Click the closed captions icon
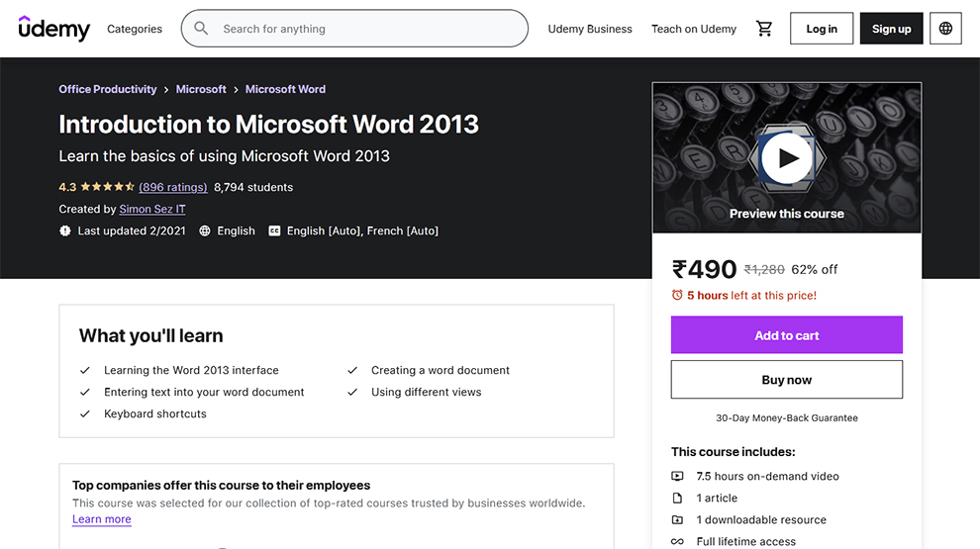 274,230
